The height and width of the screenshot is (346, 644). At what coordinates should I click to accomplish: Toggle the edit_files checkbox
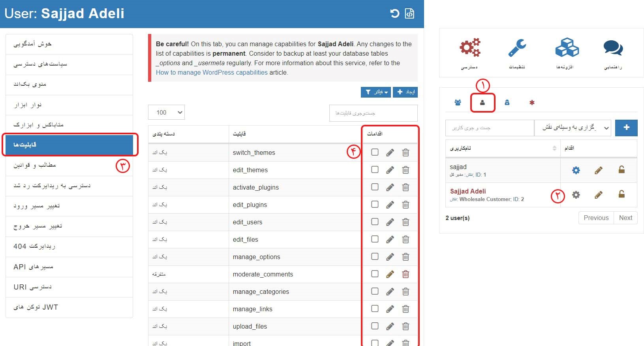375,239
